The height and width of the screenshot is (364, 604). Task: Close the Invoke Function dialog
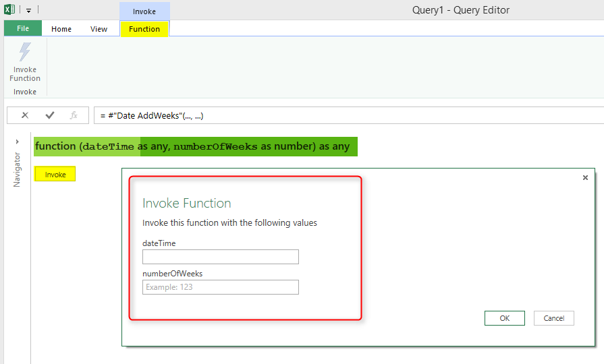[585, 177]
